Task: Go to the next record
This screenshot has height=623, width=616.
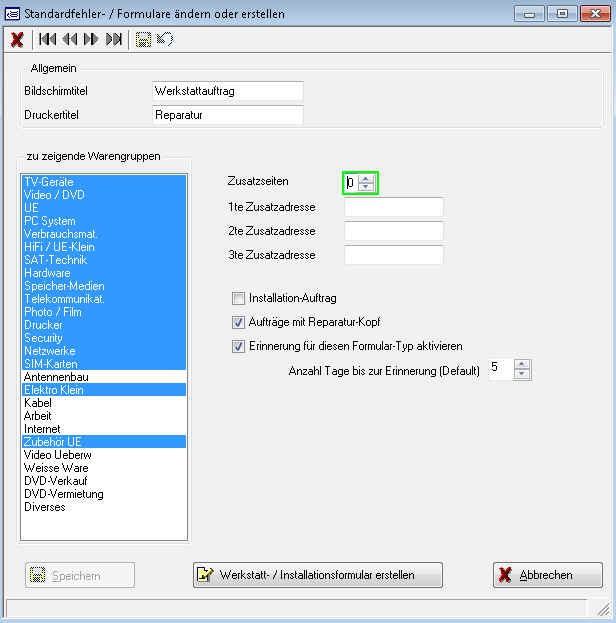Action: [91, 40]
